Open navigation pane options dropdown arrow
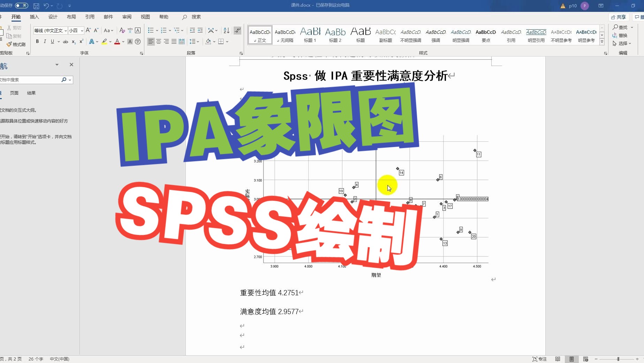The image size is (644, 363). 57,65
